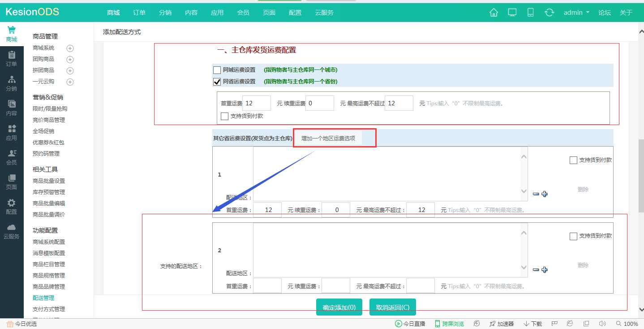Tick 支持货到付款 under 同省运费设置
This screenshot has height=329, width=644.
point(225,116)
